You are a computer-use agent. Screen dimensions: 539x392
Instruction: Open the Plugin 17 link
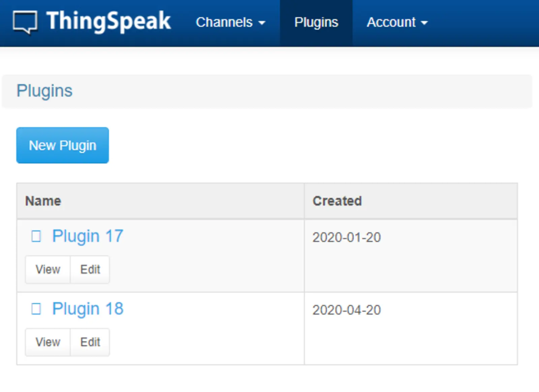[88, 236]
